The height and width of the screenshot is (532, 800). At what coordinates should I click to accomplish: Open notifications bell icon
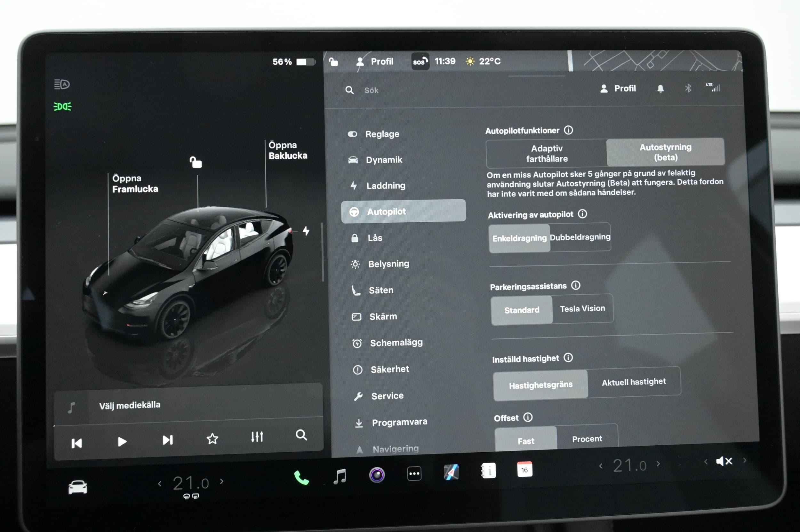pyautogui.click(x=660, y=89)
